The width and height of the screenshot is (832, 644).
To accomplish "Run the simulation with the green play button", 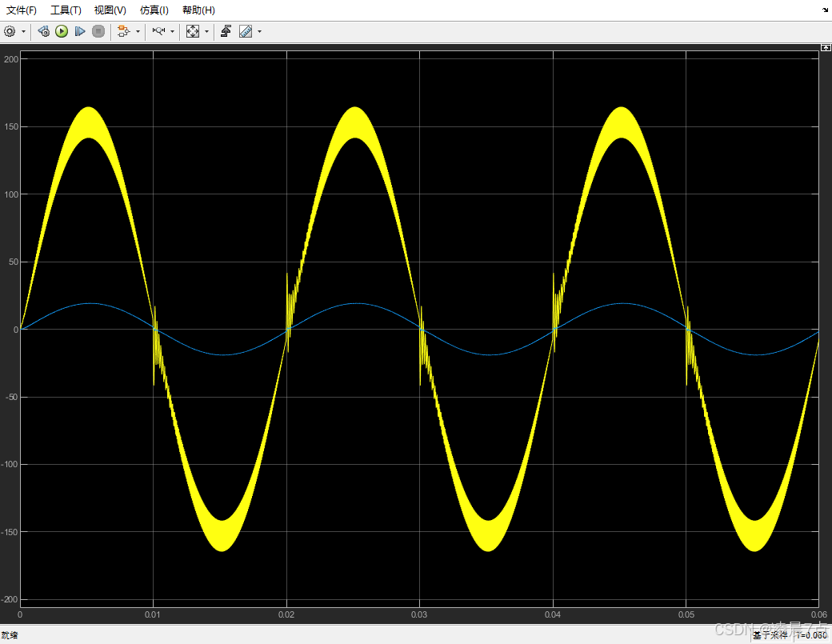I will pos(62,32).
